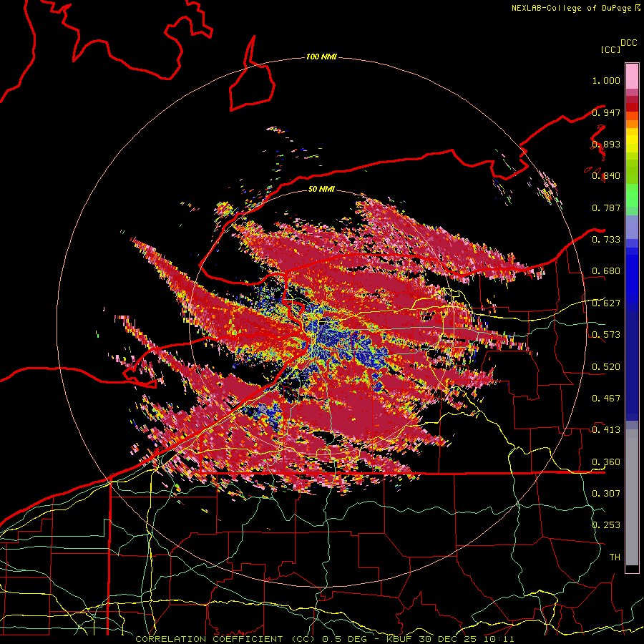The width and height of the screenshot is (644, 644).
Task: Pick the light pink swatch beside 1.000
Action: coord(632,77)
